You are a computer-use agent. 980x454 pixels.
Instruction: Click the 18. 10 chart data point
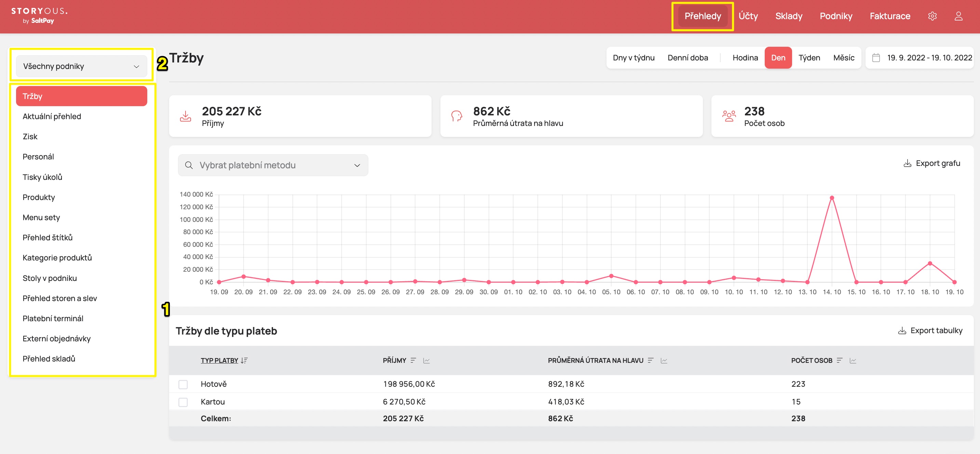pos(930,263)
